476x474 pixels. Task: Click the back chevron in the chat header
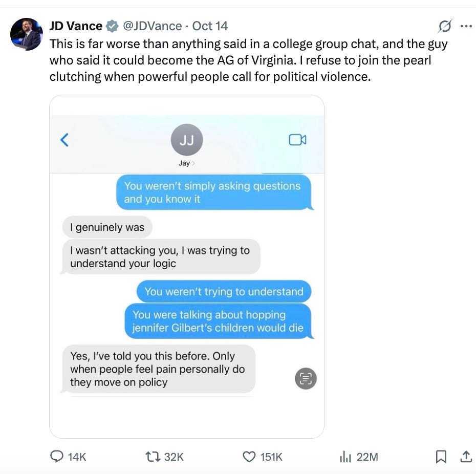(64, 139)
